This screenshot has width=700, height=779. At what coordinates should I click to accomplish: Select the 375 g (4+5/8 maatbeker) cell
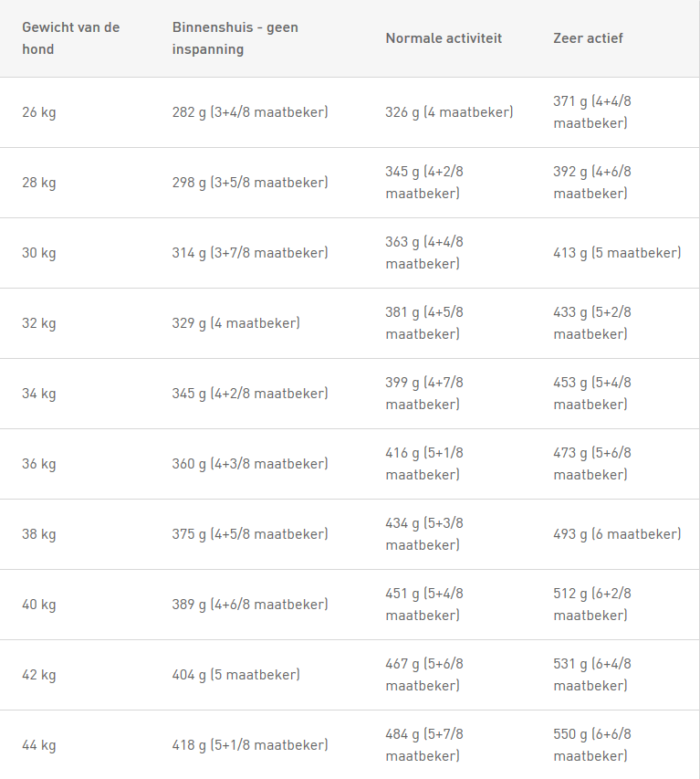pos(250,534)
